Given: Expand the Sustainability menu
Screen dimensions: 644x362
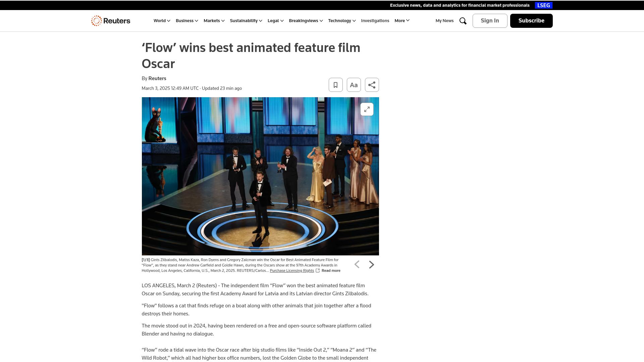Looking at the screenshot, I should coord(246,21).
